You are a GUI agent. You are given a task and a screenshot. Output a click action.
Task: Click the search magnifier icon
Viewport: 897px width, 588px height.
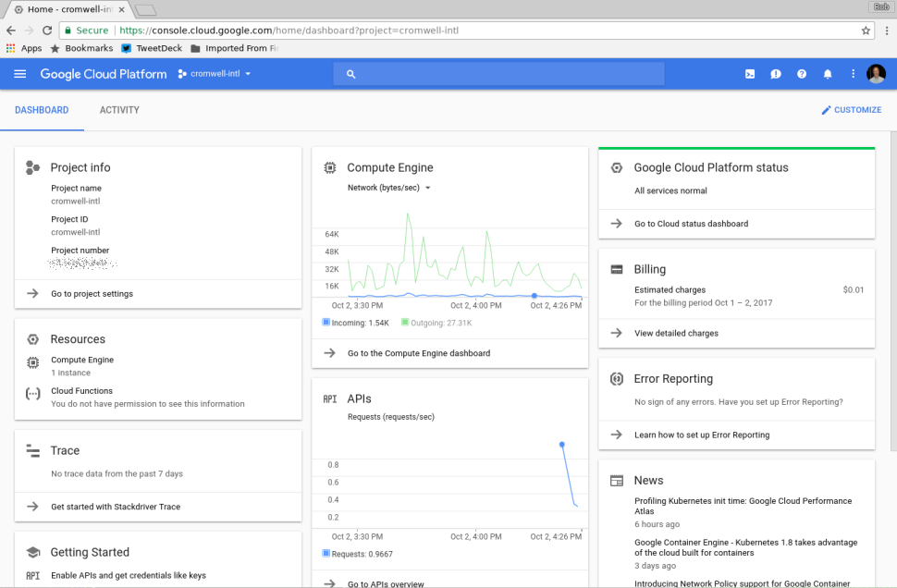click(350, 74)
